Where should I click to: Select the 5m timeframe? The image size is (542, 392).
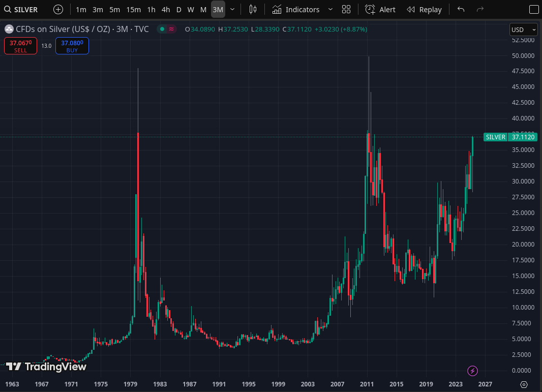pyautogui.click(x=115, y=9)
